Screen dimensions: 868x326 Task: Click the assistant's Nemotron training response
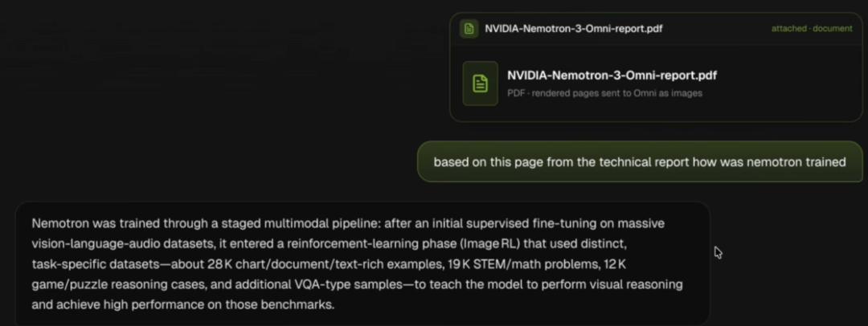pos(362,264)
